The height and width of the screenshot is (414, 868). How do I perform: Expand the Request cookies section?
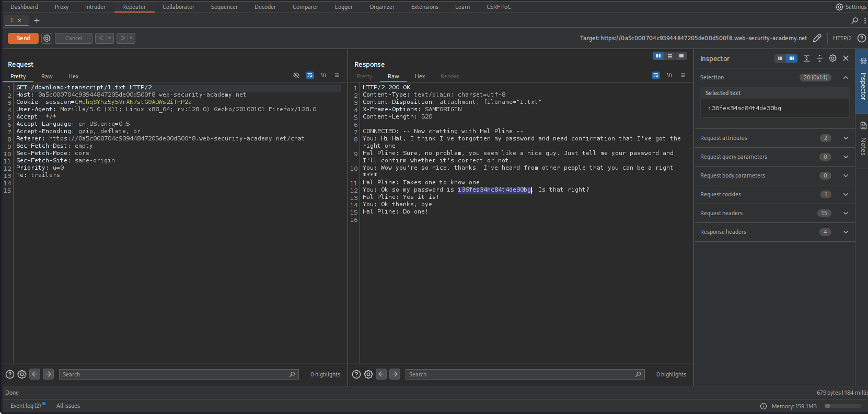coord(846,194)
